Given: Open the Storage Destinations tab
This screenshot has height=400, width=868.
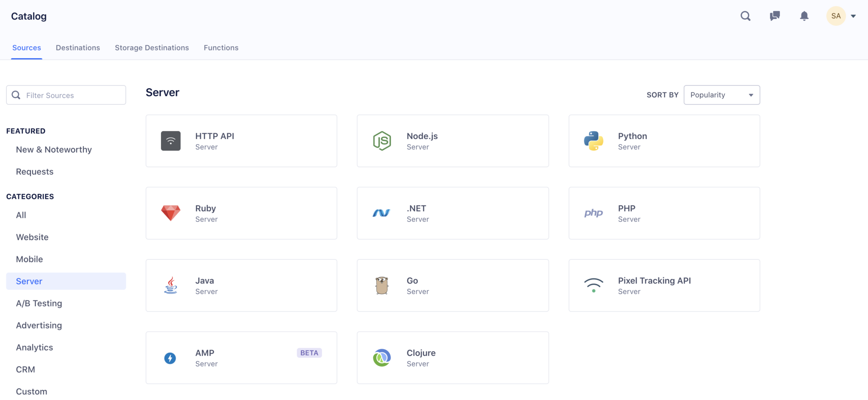Looking at the screenshot, I should tap(152, 48).
